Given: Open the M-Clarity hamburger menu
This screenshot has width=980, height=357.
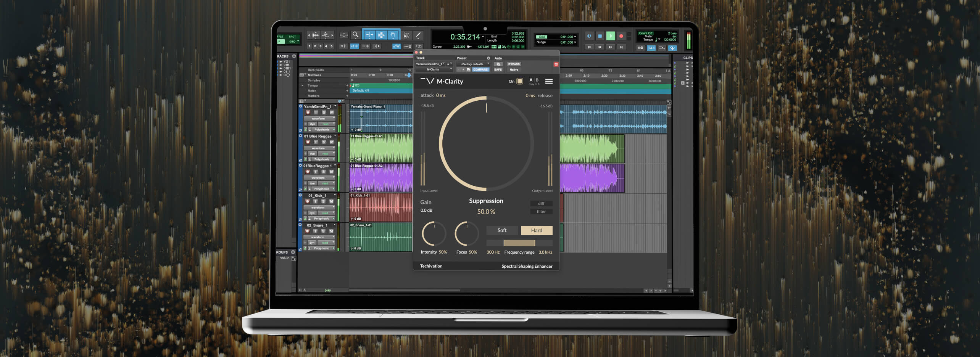Looking at the screenshot, I should 549,81.
